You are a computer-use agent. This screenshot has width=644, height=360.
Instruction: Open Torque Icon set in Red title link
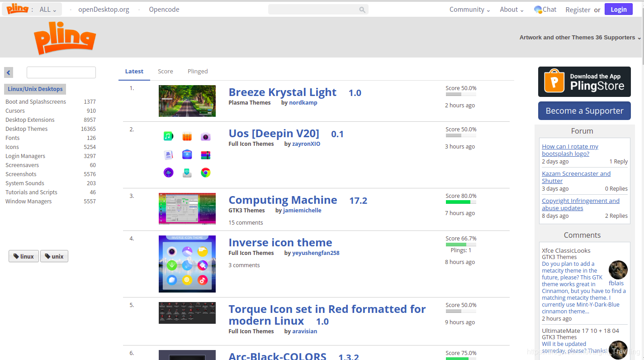(x=327, y=315)
